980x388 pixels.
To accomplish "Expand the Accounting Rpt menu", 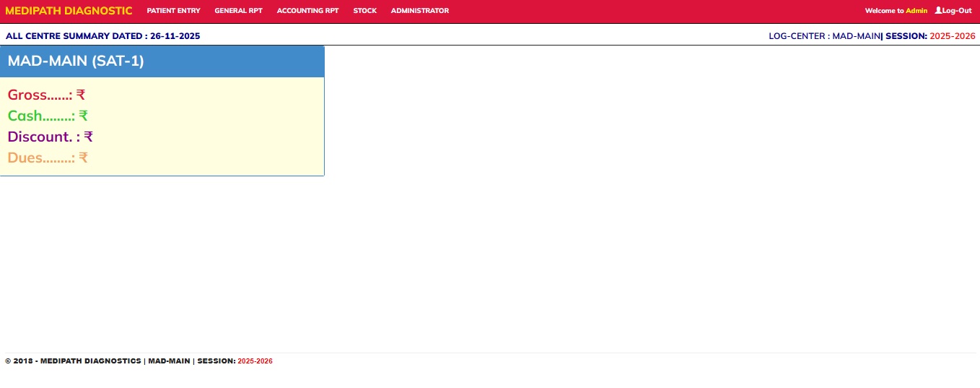I will 307,11.
